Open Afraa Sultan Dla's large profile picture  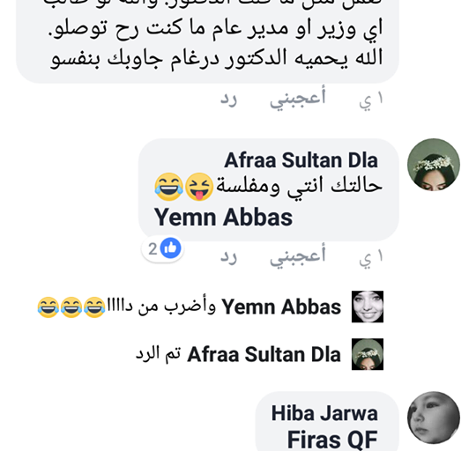434,165
